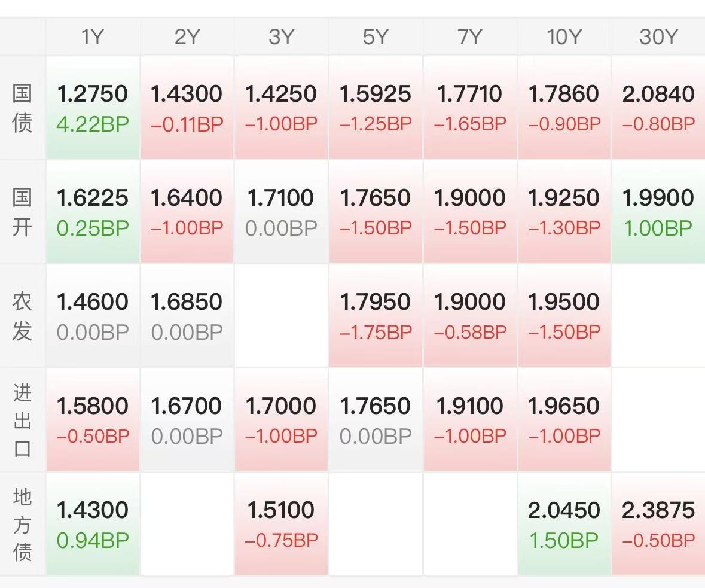Open 农发 5Y cell showing 1.7950
The height and width of the screenshot is (588, 705).
(376, 316)
